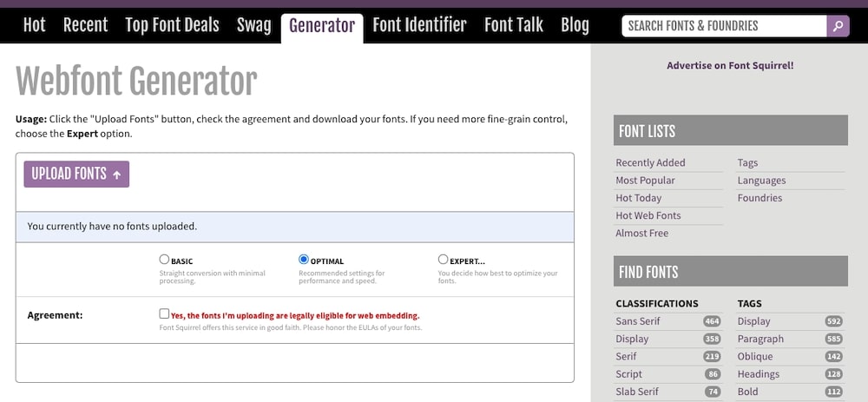This screenshot has width=868, height=402.
Task: Open Advertise on Font Squirrel link
Action: (730, 65)
